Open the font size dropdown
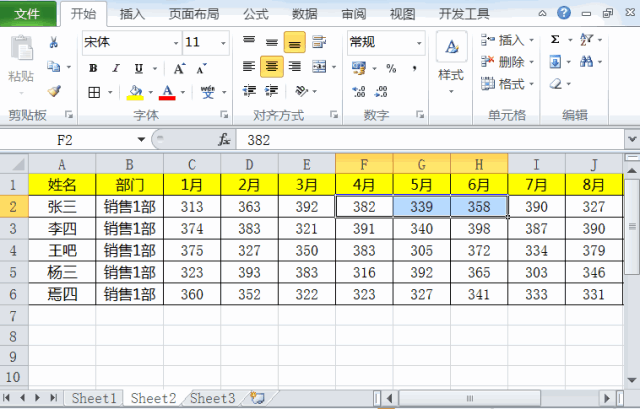Screen dimensions: 640x409 tap(223, 42)
